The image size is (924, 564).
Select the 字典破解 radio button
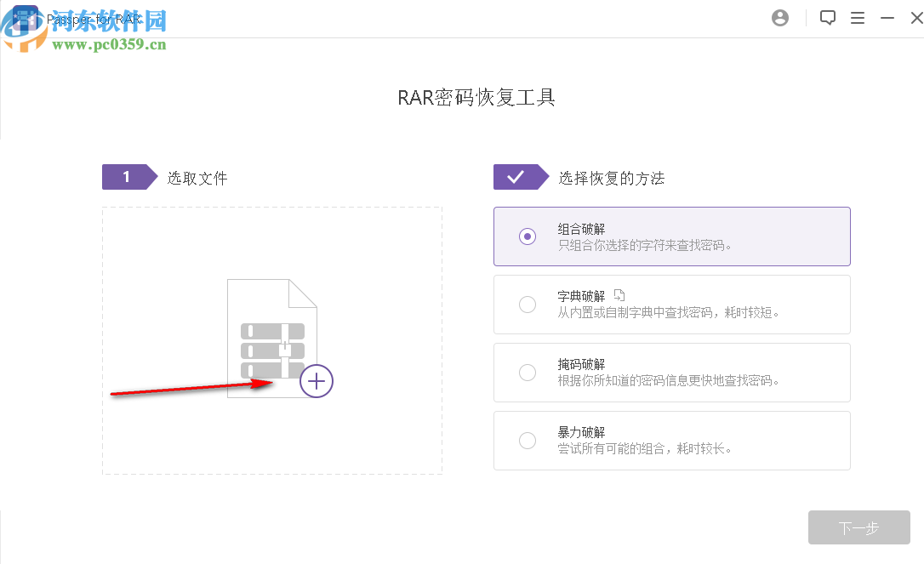[x=527, y=305]
